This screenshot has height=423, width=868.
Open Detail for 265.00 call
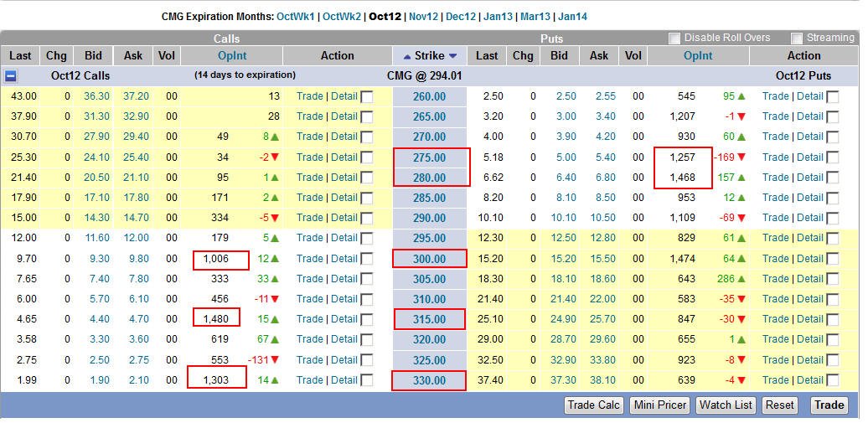[x=344, y=116]
